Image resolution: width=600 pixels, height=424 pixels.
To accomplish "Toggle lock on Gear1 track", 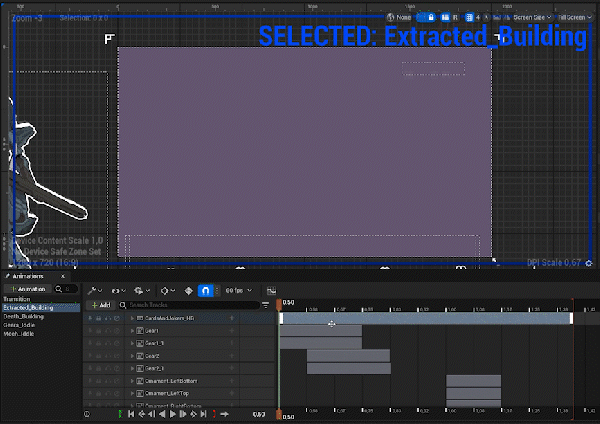I will 99,331.
